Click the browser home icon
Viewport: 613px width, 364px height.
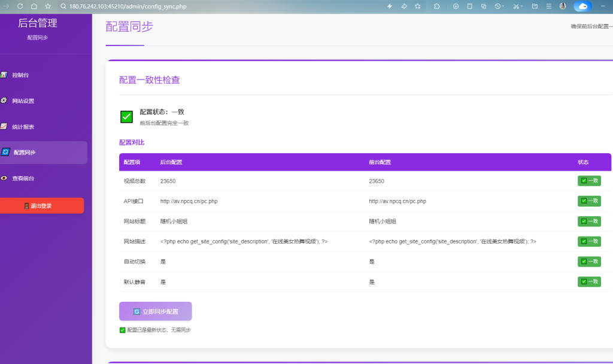34,6
